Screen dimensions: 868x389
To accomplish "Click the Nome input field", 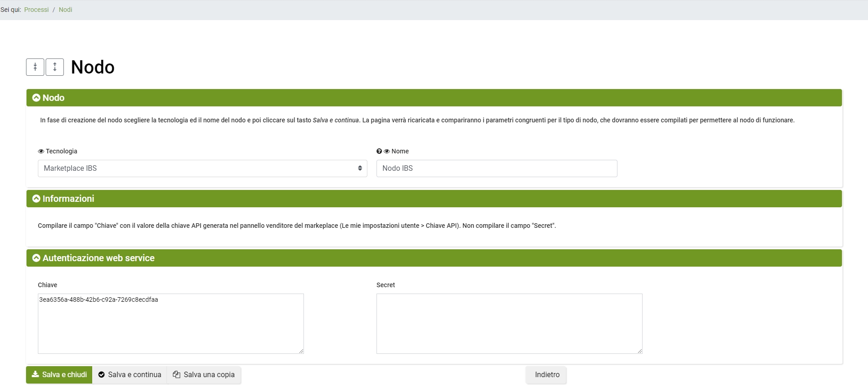I will (497, 168).
